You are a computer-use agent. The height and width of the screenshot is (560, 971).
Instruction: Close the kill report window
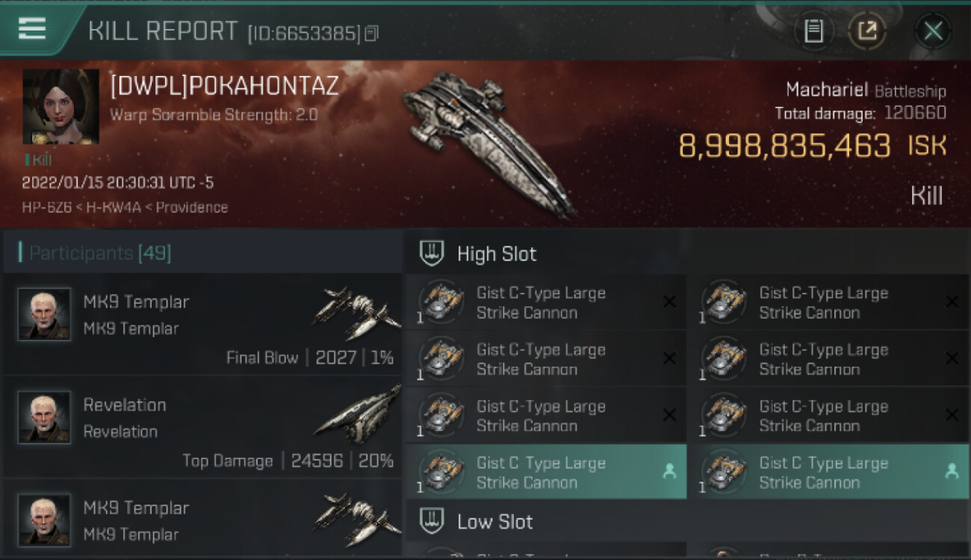coord(933,31)
